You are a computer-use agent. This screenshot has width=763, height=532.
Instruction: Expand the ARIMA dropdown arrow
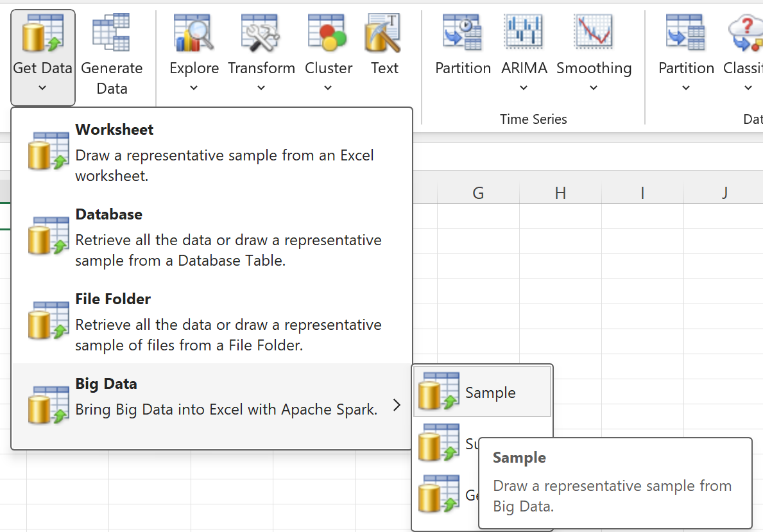(x=524, y=88)
